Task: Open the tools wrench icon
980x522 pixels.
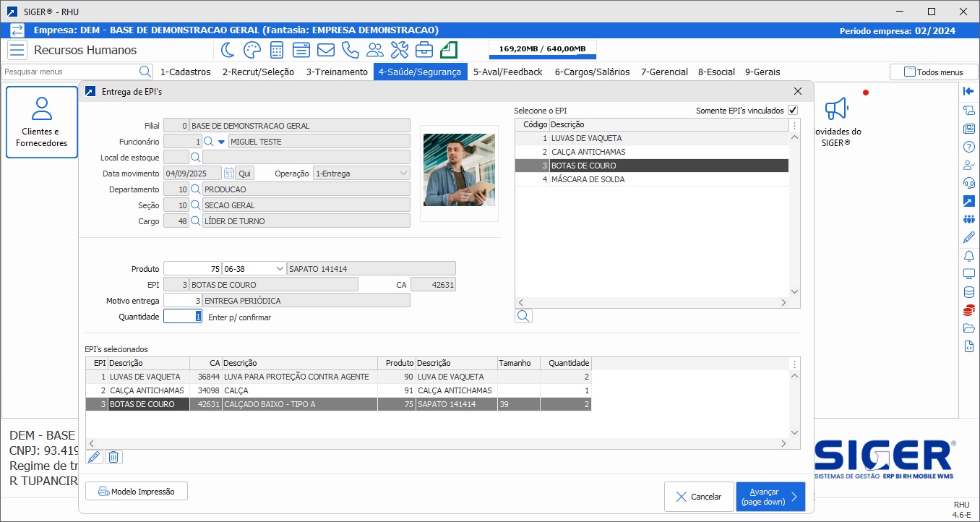Action: pos(400,50)
